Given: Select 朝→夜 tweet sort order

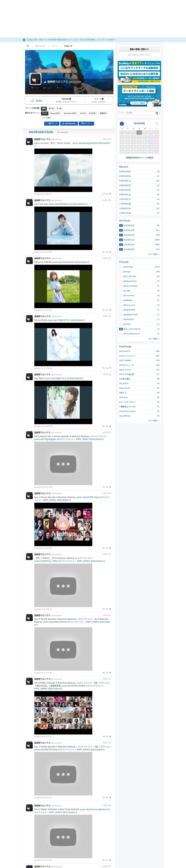Looking at the screenshot, I should [51, 108].
